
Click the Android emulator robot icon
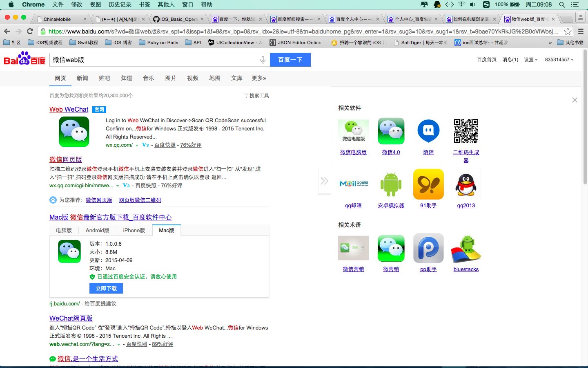click(x=391, y=184)
